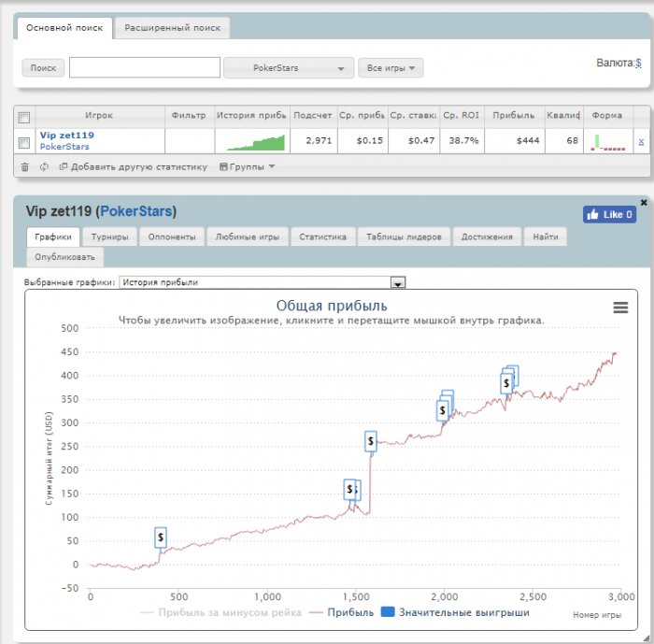The width and height of the screenshot is (654, 644).
Task: Toggle Значительные выигрыши legend series
Action: (x=456, y=612)
